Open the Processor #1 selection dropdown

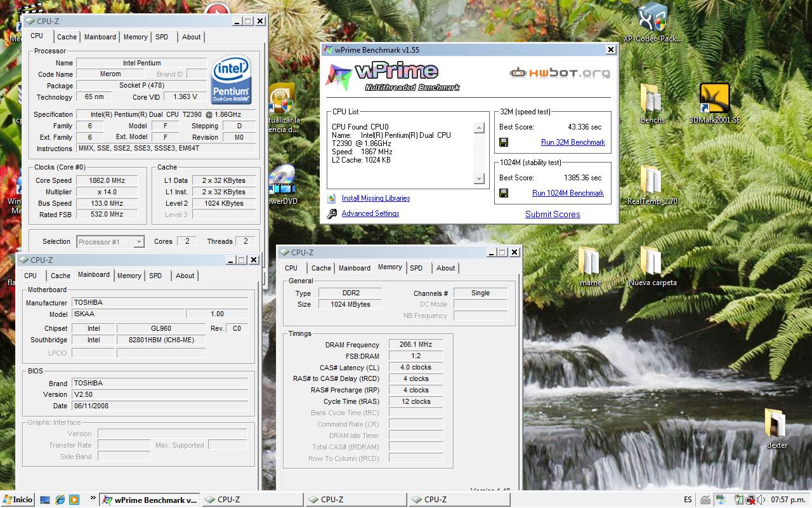coord(110,242)
